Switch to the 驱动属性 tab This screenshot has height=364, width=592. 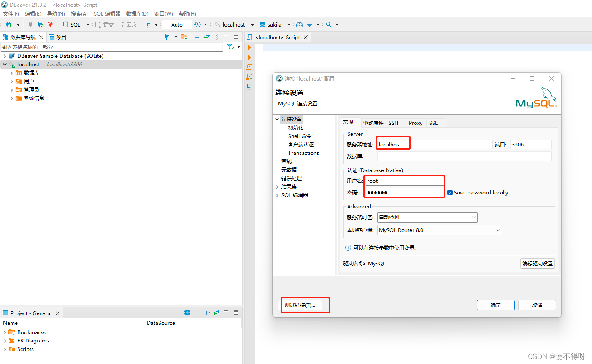(x=373, y=123)
